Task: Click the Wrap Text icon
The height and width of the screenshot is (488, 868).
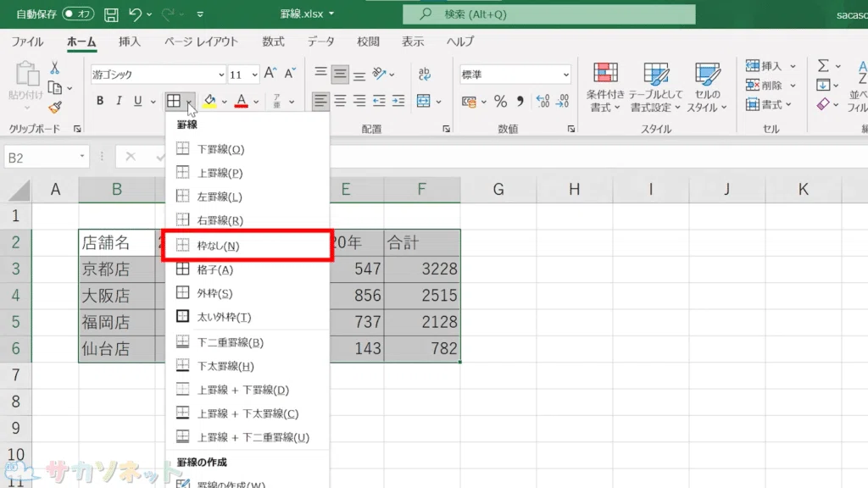Action: pos(425,73)
